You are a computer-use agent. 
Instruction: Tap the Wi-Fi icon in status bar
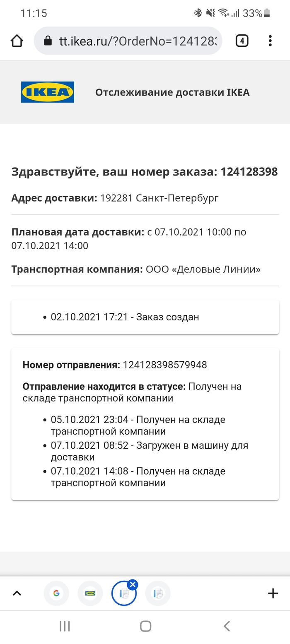[224, 13]
